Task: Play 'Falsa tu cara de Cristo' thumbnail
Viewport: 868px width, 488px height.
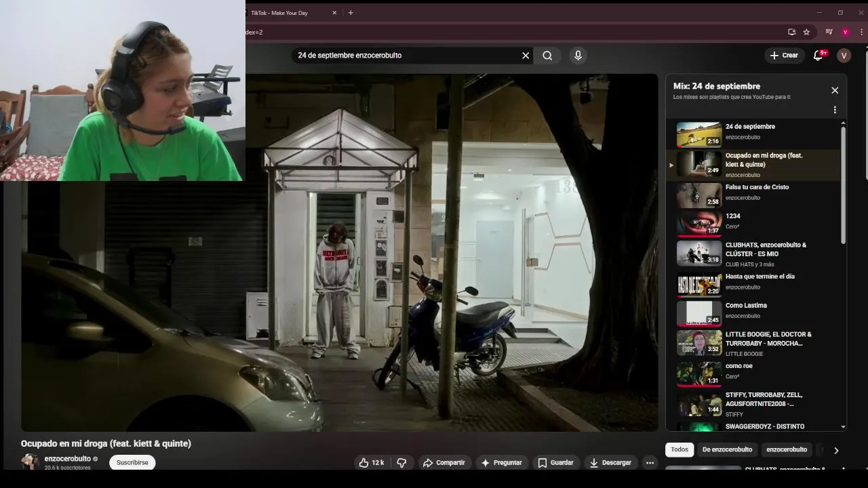Action: (699, 195)
